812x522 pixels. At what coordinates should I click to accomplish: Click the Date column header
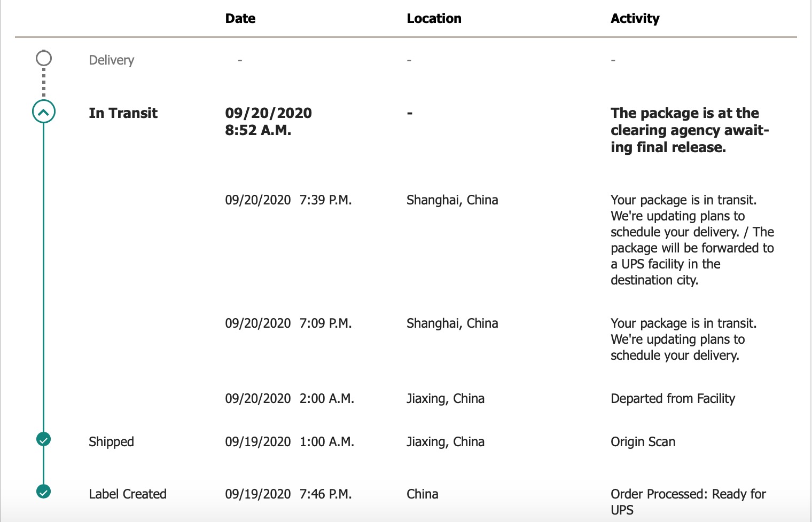[240, 19]
